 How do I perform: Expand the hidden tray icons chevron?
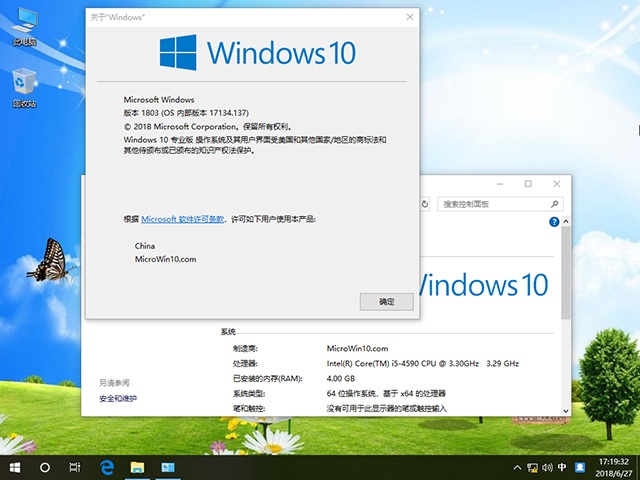[x=517, y=468]
